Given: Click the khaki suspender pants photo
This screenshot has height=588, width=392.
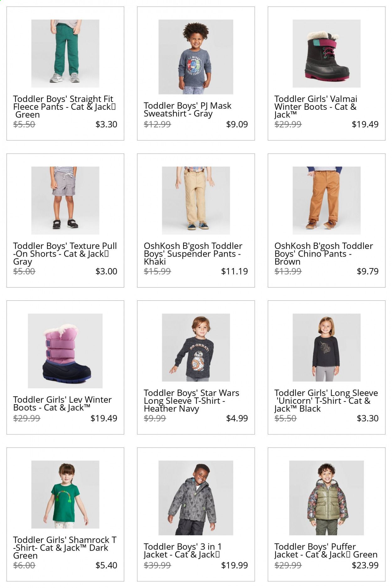Looking at the screenshot, I should click(x=196, y=200).
